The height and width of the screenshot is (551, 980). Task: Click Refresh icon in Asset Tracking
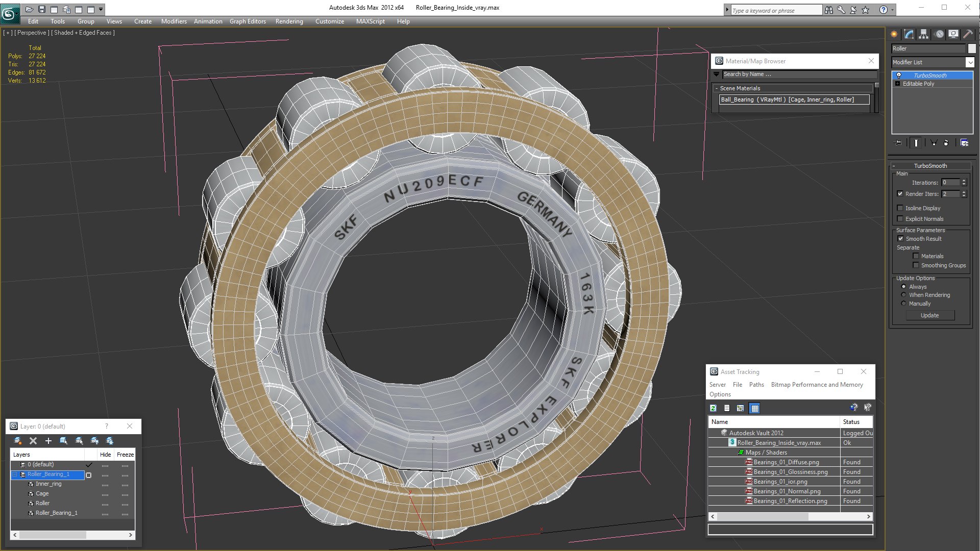click(x=714, y=408)
